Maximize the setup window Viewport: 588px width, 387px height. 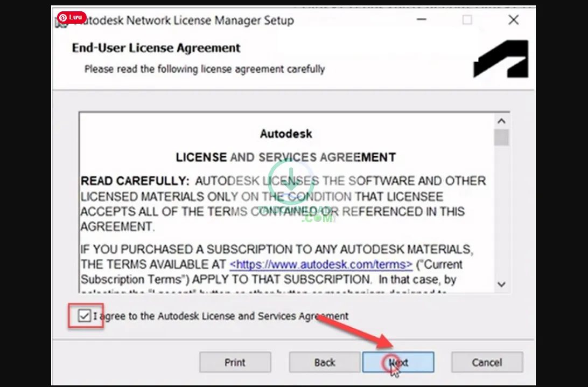(x=467, y=20)
